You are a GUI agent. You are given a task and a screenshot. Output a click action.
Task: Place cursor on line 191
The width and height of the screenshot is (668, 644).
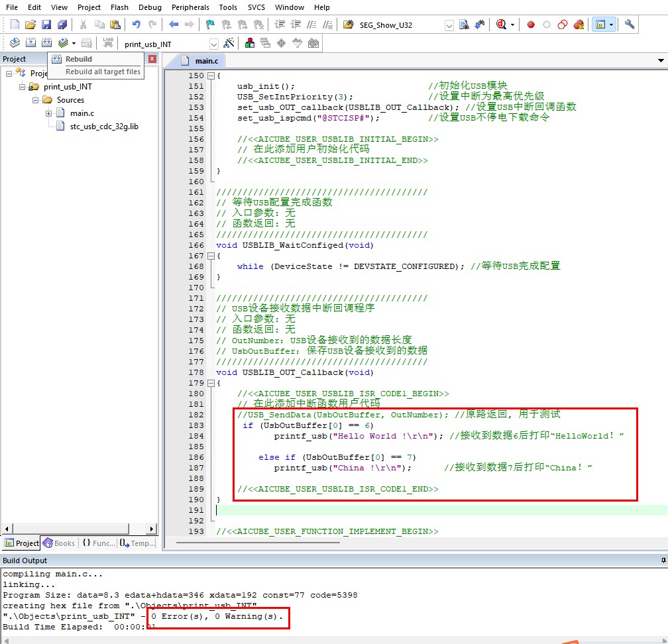coord(441,510)
